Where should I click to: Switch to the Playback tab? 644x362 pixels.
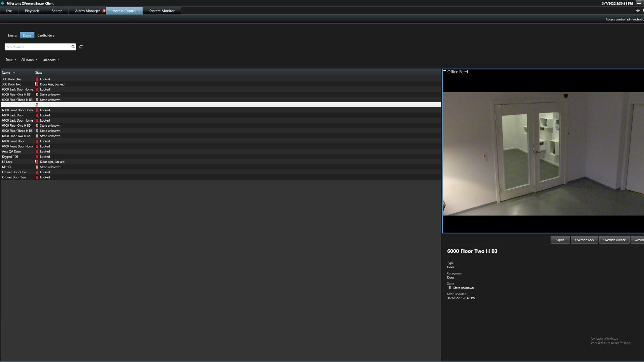32,11
